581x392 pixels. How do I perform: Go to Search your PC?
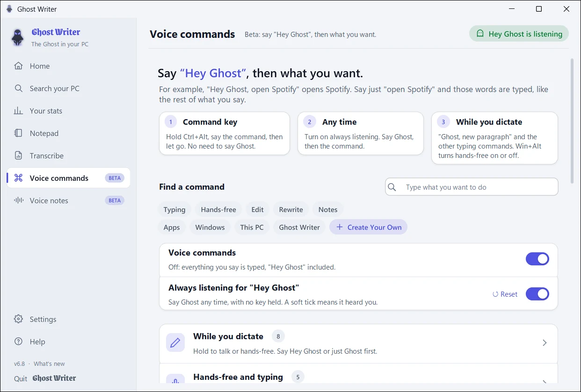tap(68, 88)
